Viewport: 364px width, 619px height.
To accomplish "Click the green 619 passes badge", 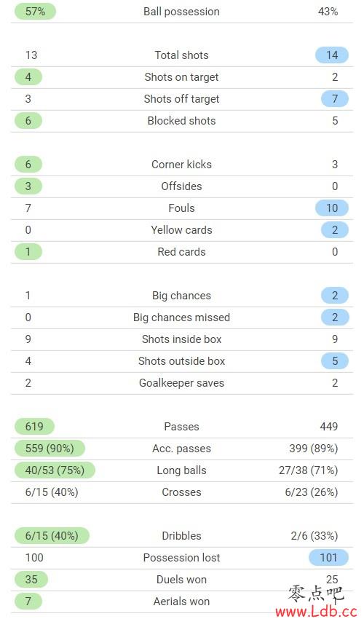I will pyautogui.click(x=34, y=426).
